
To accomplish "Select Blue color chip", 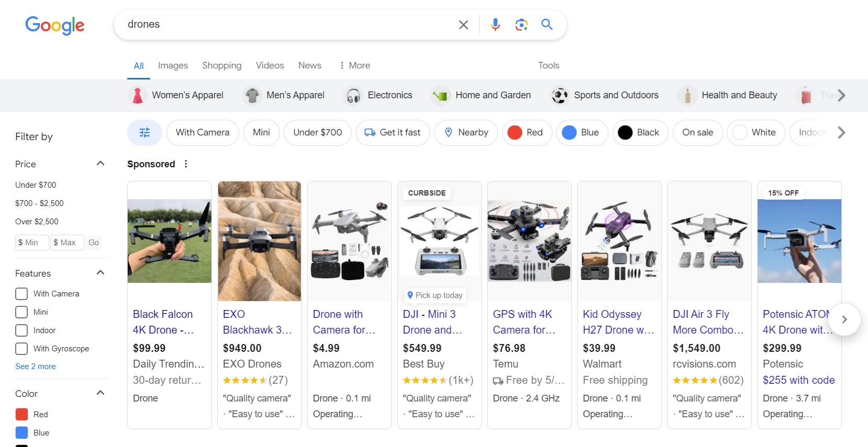I will coord(582,132).
